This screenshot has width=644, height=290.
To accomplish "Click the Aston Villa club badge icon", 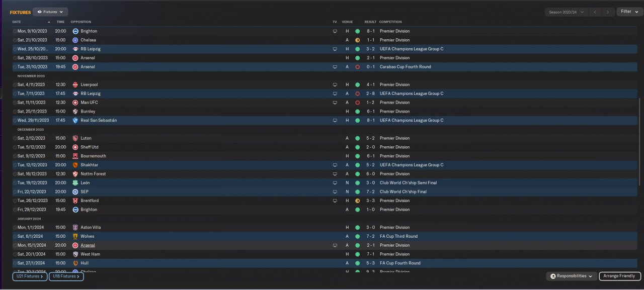I will point(75,227).
